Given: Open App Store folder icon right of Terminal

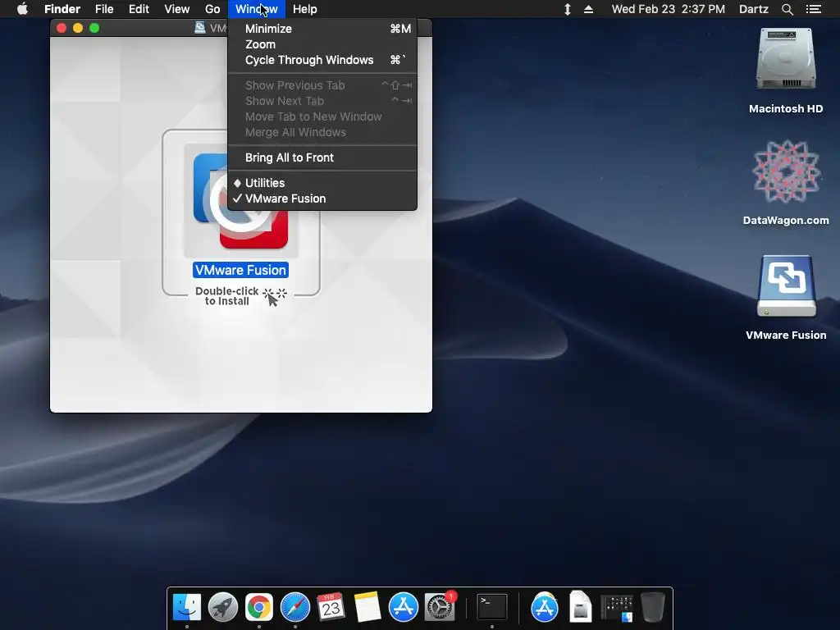Looking at the screenshot, I should click(x=545, y=607).
